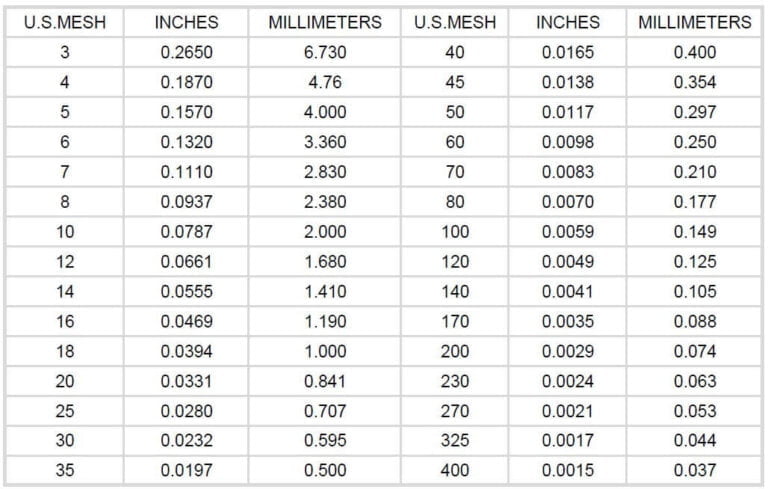Select the 0.037 millimeters cell
The height and width of the screenshot is (489, 768).
(x=695, y=470)
